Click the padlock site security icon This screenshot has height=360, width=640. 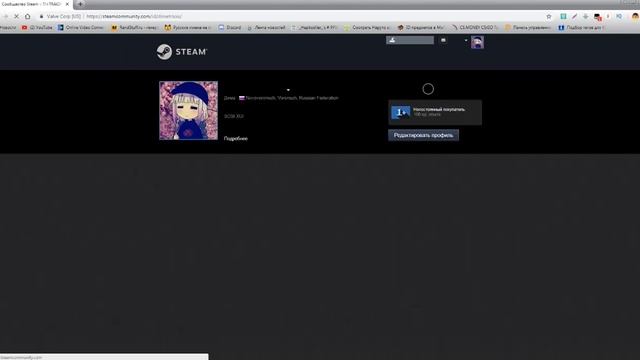point(41,16)
